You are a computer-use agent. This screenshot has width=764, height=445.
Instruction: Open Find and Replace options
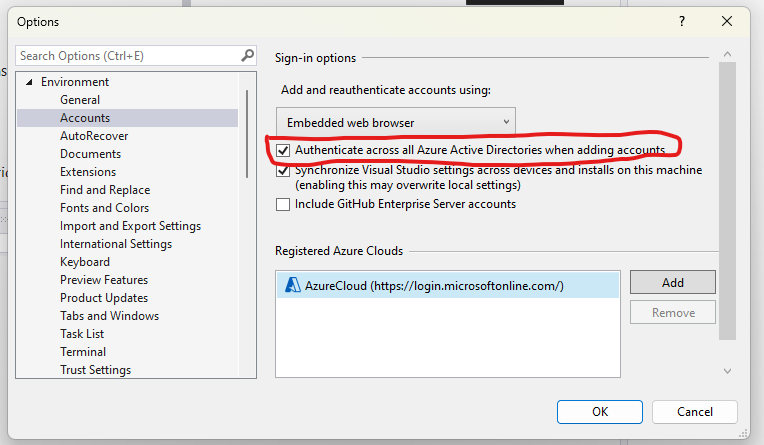coord(105,190)
